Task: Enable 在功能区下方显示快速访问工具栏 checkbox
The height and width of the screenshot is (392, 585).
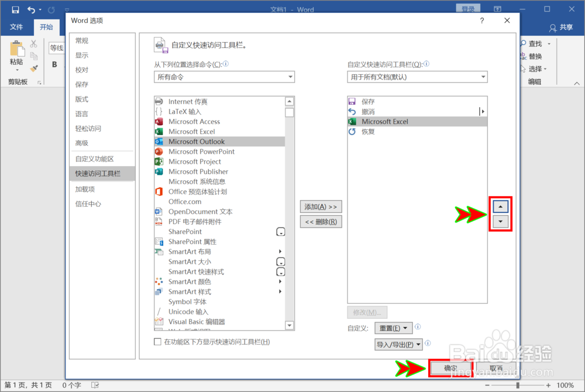Action: click(158, 342)
